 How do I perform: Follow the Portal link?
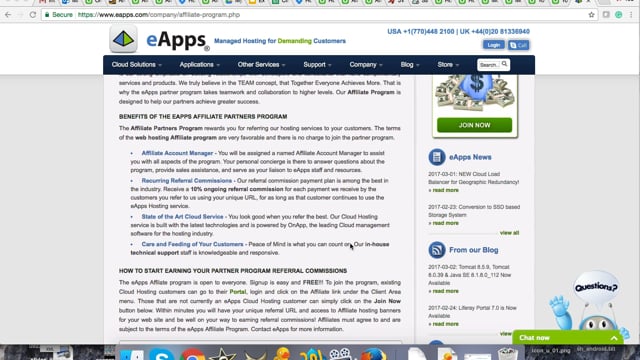[238, 292]
